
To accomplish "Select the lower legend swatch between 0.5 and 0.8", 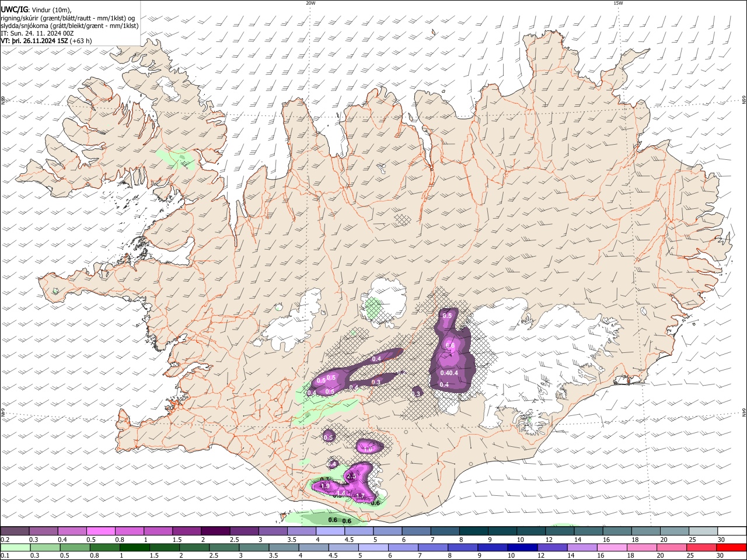I will coord(74,548).
